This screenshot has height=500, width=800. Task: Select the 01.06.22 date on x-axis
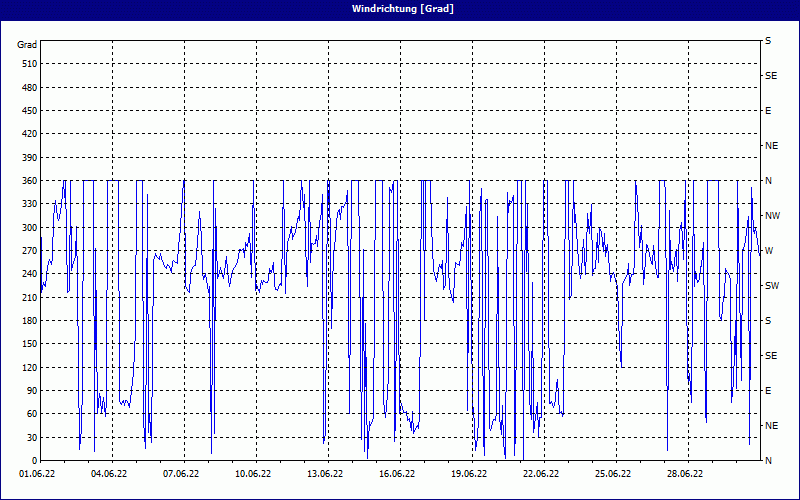(x=37, y=474)
